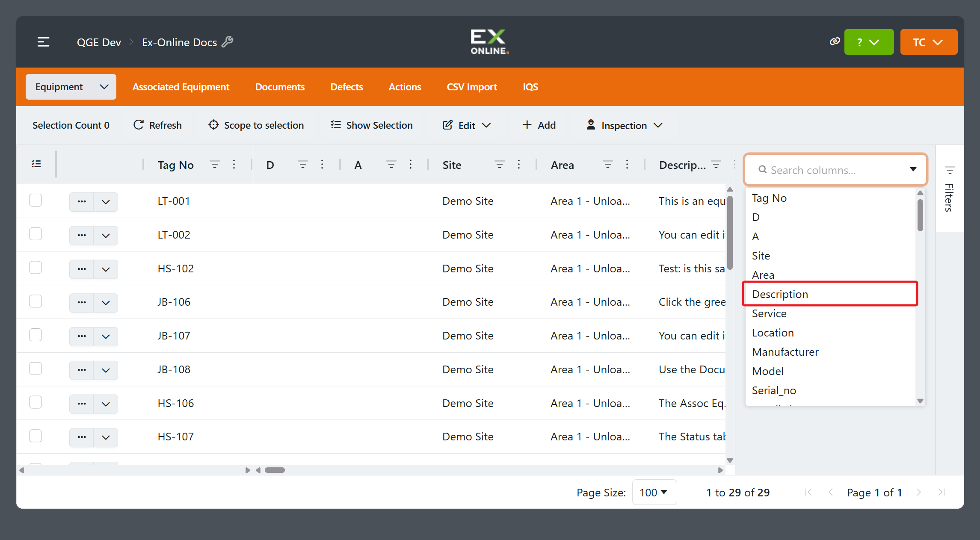This screenshot has width=980, height=540.
Task: Open the Site column three-dot menu
Action: [519, 165]
